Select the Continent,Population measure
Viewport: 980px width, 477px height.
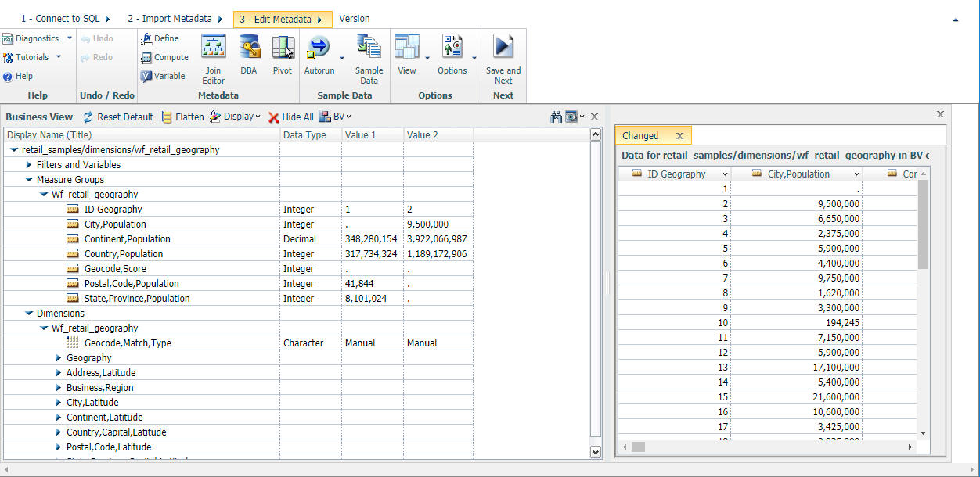(238, 239)
